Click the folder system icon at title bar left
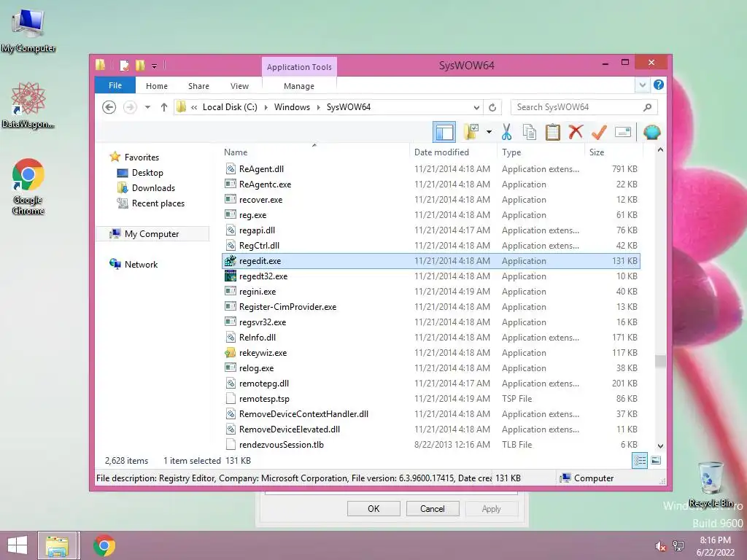The width and height of the screenshot is (747, 560). click(x=100, y=65)
